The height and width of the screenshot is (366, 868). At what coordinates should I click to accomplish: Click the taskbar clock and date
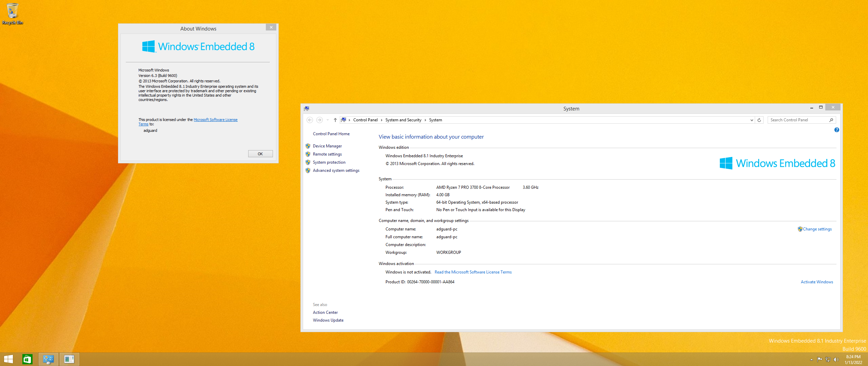pos(853,360)
